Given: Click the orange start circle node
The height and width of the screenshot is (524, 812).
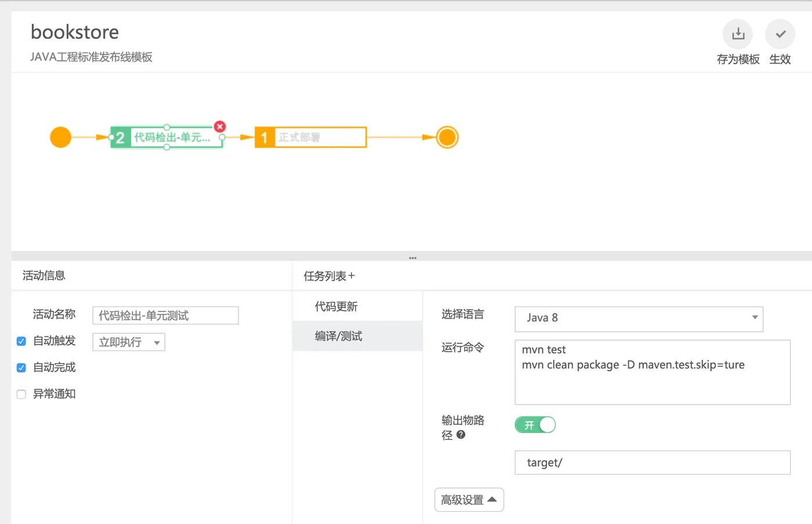Looking at the screenshot, I should pyautogui.click(x=60, y=138).
